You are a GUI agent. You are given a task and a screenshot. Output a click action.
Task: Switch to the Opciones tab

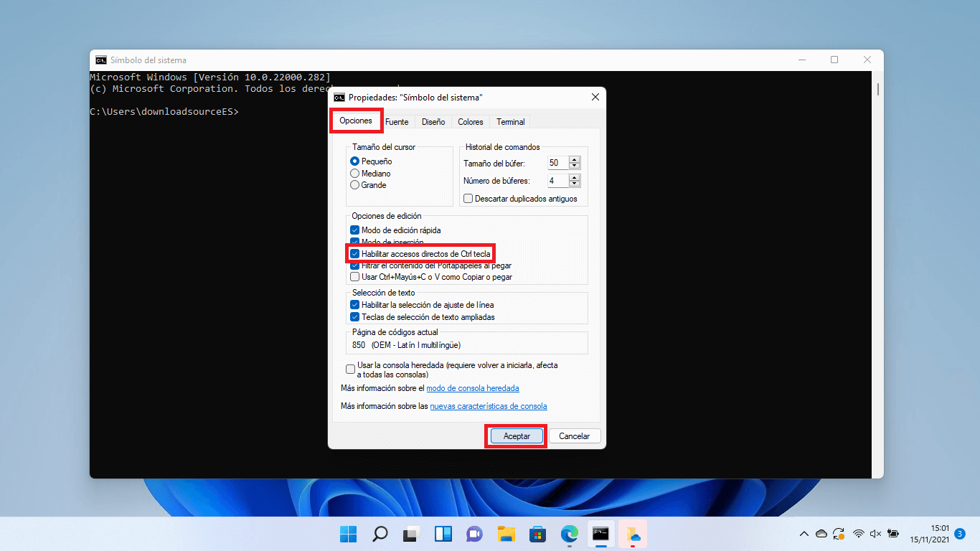[356, 121]
